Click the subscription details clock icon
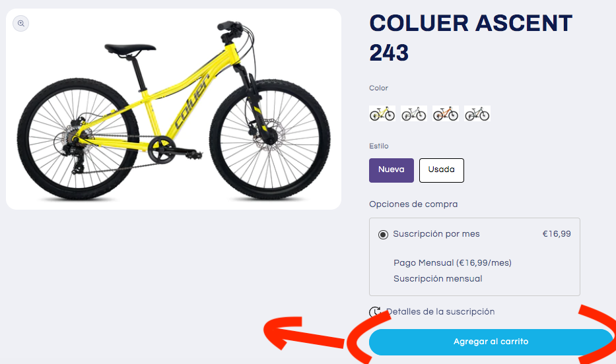The width and height of the screenshot is (616, 364). pyautogui.click(x=375, y=312)
